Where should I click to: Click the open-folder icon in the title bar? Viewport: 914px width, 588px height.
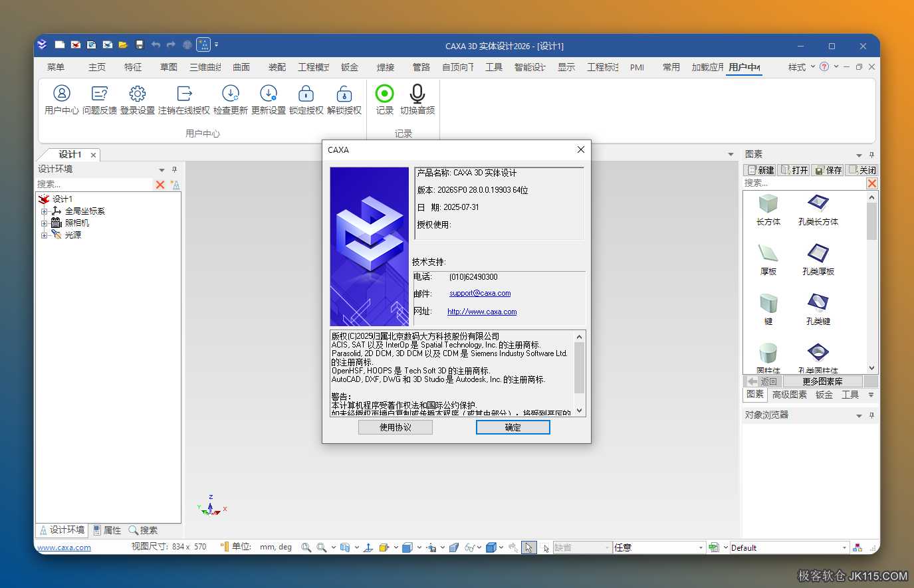point(123,45)
